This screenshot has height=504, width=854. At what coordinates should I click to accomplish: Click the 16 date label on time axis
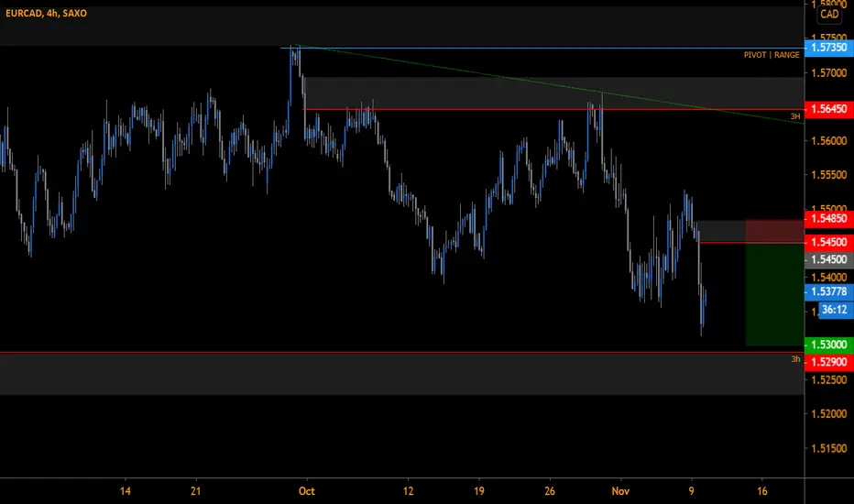762,491
